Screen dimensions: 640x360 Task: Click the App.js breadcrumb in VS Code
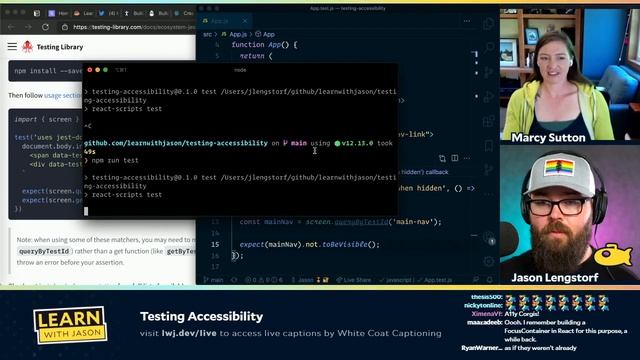[x=234, y=34]
